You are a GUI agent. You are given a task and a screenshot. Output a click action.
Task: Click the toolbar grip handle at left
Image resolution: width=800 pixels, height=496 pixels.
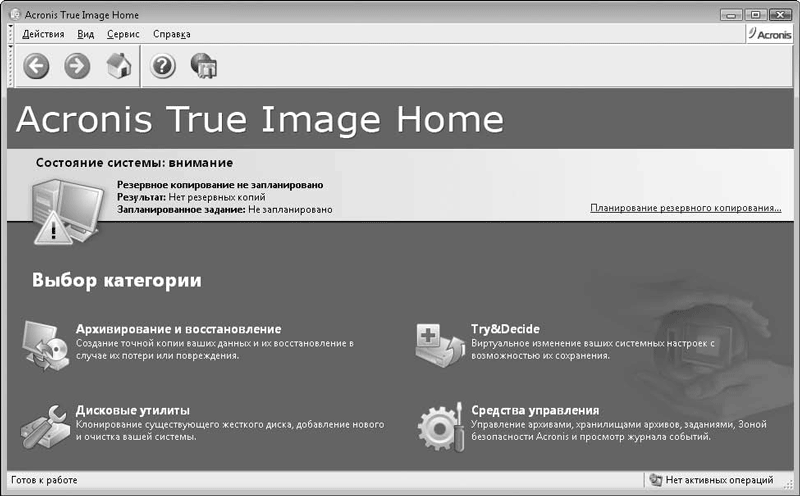11,66
